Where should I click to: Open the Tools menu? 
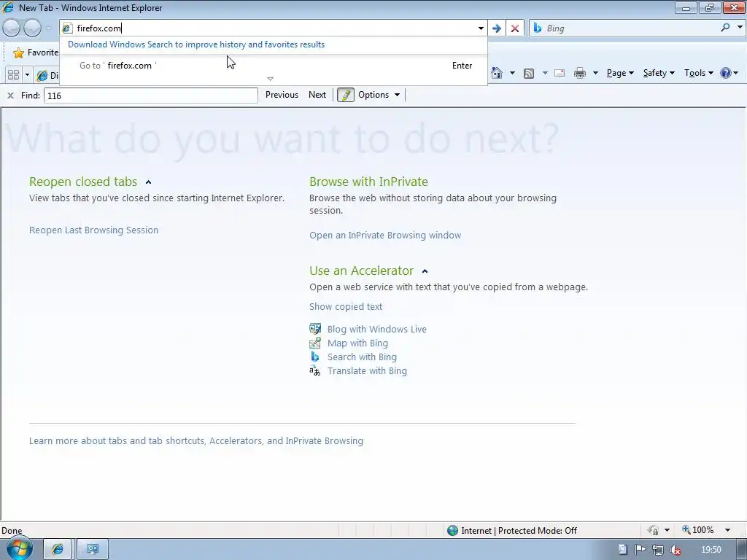tap(698, 73)
